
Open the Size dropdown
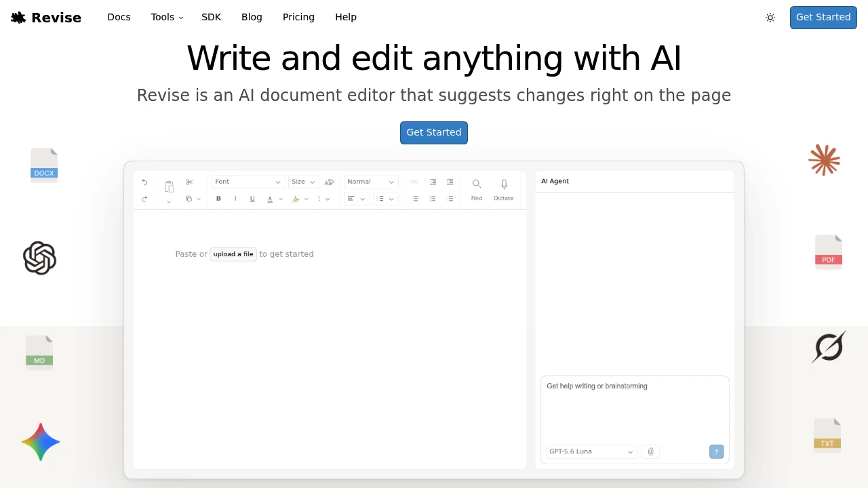[303, 182]
